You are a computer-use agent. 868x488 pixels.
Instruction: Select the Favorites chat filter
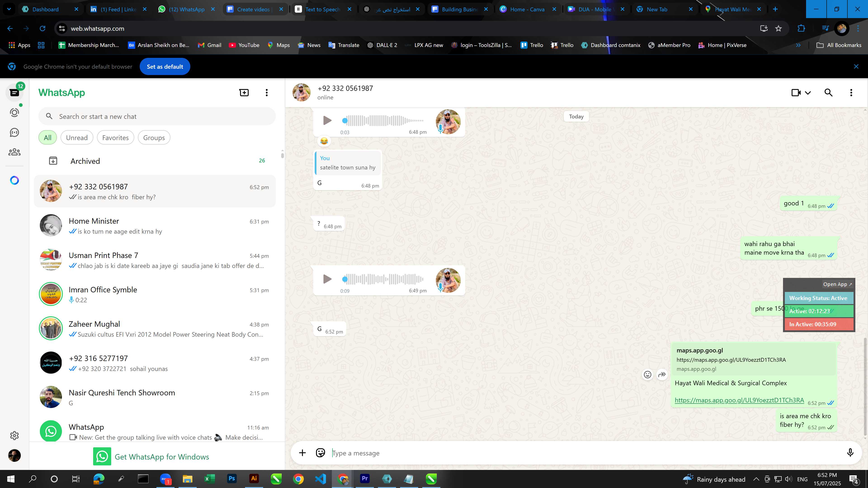pyautogui.click(x=115, y=137)
